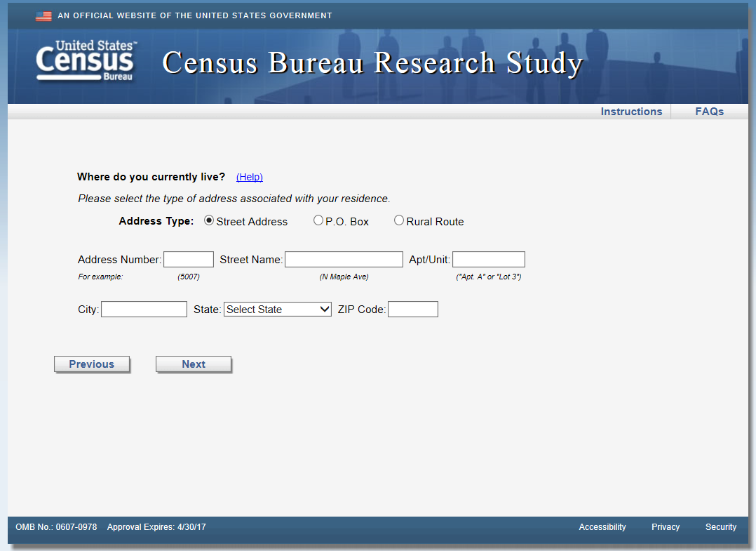Choose the P.O. Box address type
The width and height of the screenshot is (756, 551).
(318, 220)
